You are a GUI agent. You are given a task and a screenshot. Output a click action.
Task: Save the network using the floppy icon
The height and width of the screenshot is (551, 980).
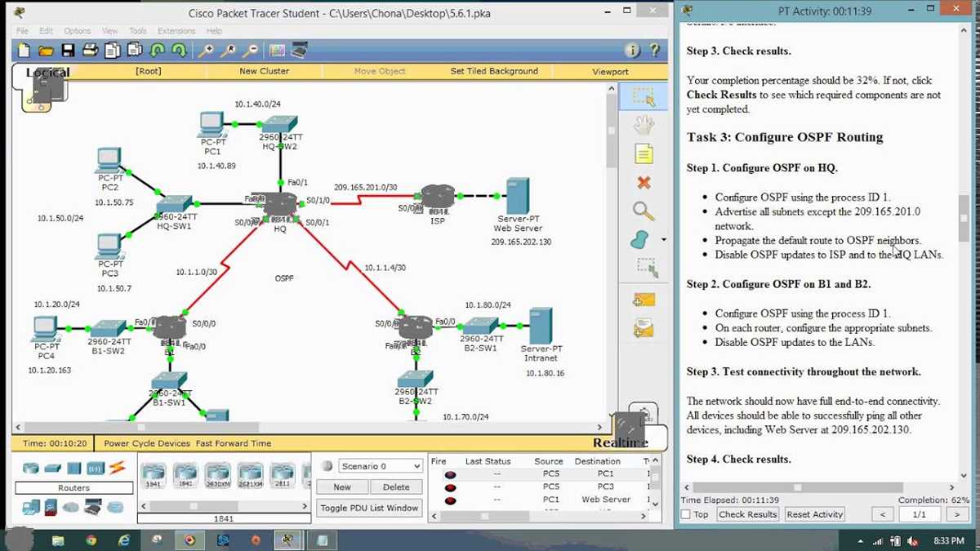[x=68, y=51]
